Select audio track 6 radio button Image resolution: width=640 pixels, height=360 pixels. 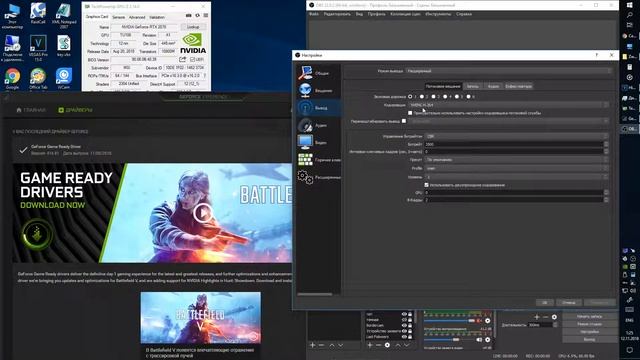coord(469,97)
